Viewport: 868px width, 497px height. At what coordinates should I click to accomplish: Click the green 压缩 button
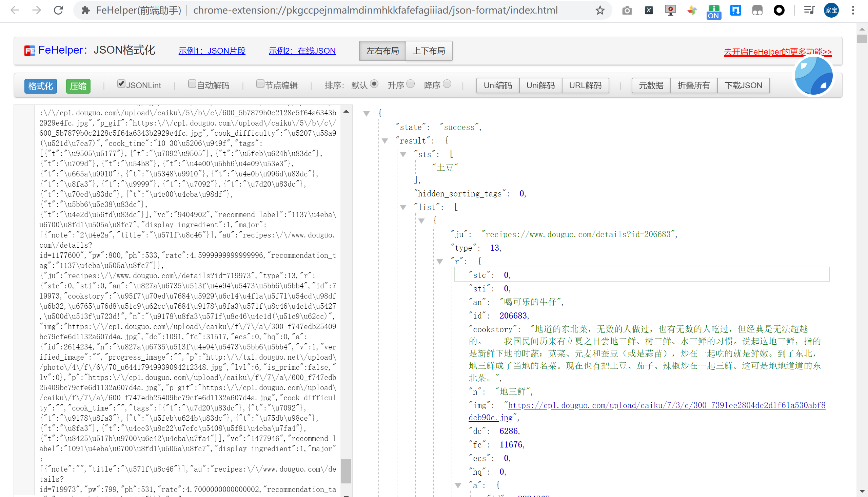coord(78,86)
